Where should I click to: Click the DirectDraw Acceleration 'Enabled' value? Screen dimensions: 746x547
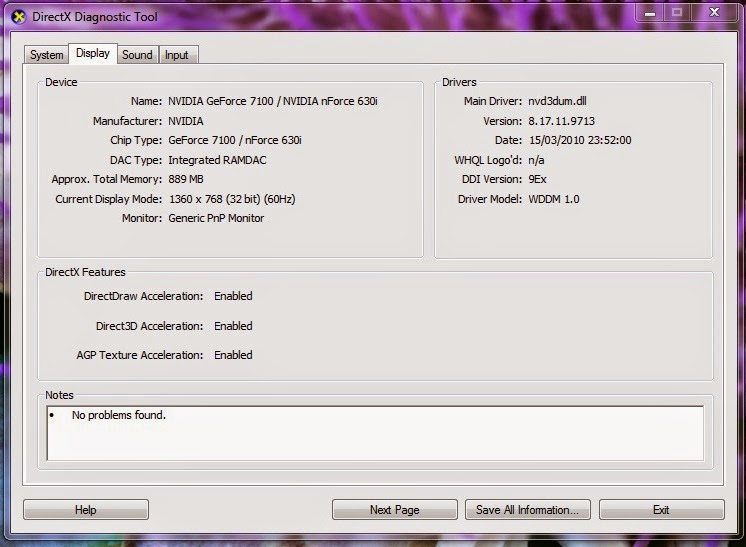point(233,296)
